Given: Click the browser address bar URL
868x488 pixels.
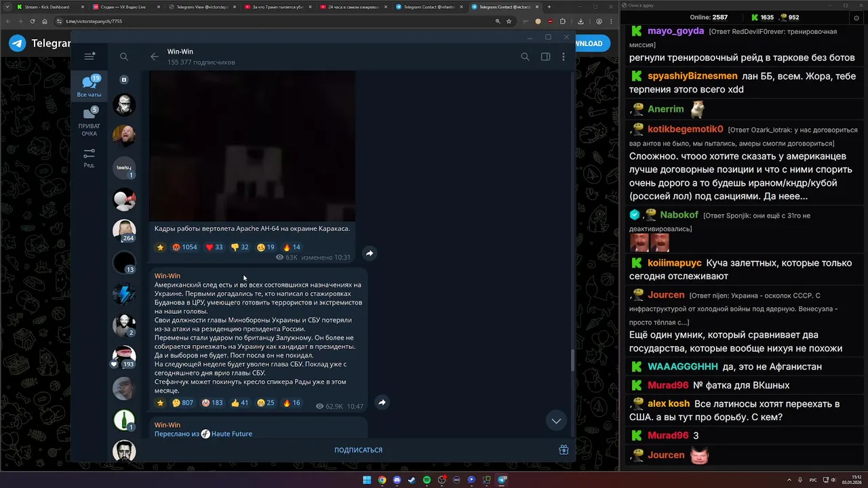Looking at the screenshot, I should (94, 21).
